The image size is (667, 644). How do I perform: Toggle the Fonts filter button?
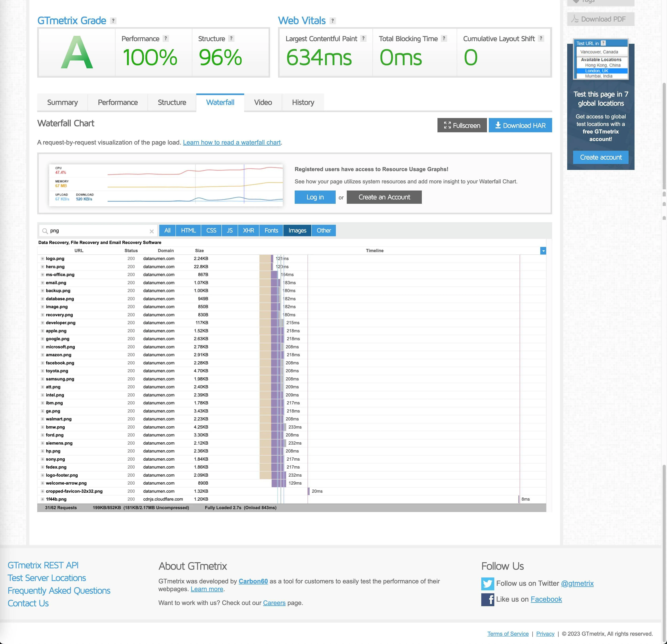pyautogui.click(x=271, y=231)
